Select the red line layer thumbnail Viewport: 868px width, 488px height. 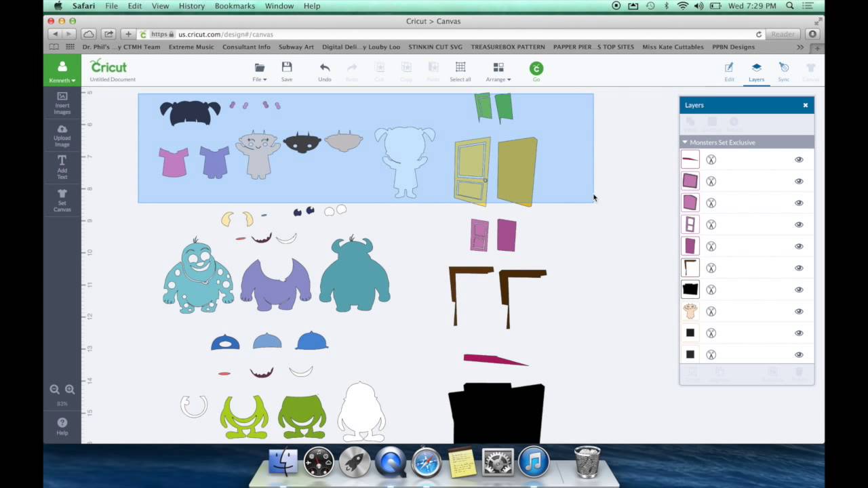tap(690, 159)
